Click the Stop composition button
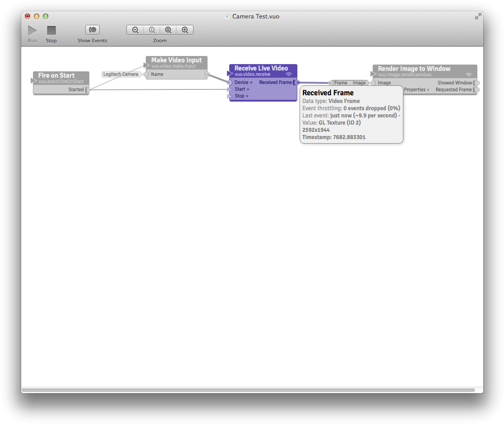This screenshot has width=504, height=424. coord(51,30)
